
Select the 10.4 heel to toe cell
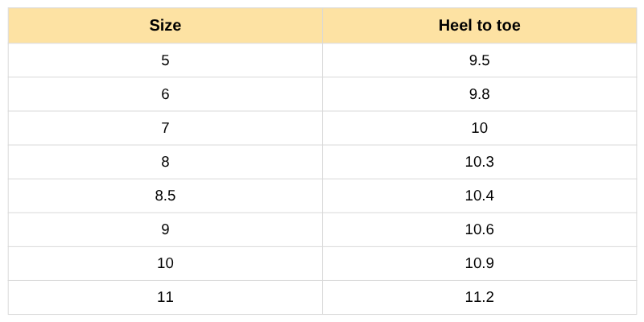coord(479,196)
